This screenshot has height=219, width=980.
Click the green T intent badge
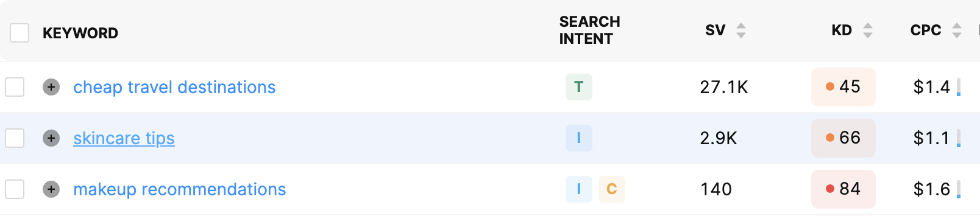[579, 87]
